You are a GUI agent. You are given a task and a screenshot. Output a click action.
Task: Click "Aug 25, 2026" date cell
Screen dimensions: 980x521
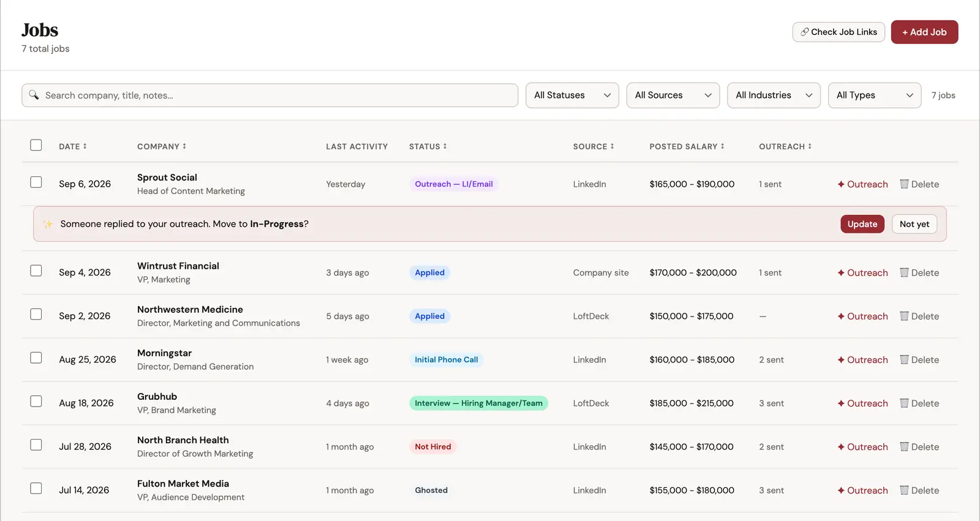88,359
